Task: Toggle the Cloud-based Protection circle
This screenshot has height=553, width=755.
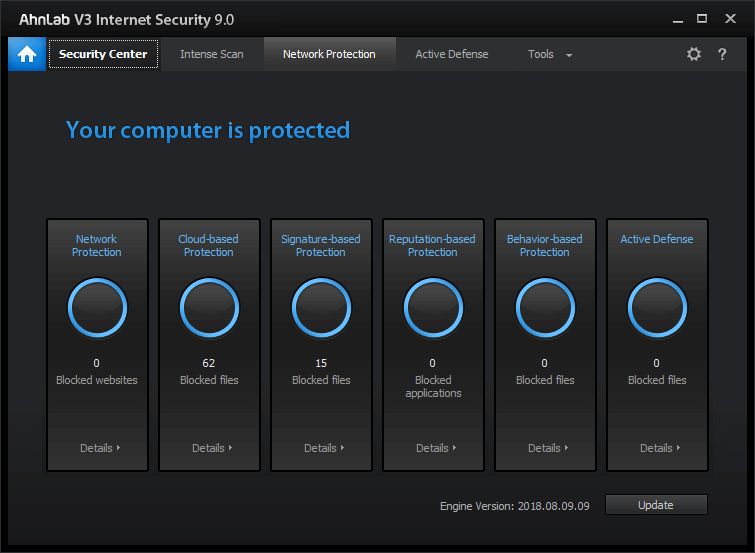Action: (209, 308)
